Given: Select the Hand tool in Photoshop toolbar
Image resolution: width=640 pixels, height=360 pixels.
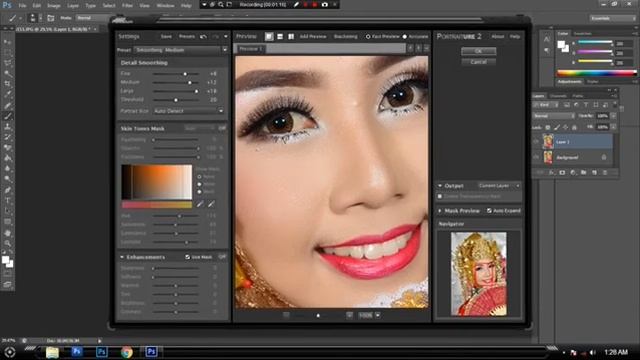Looking at the screenshot, I should point(7,233).
